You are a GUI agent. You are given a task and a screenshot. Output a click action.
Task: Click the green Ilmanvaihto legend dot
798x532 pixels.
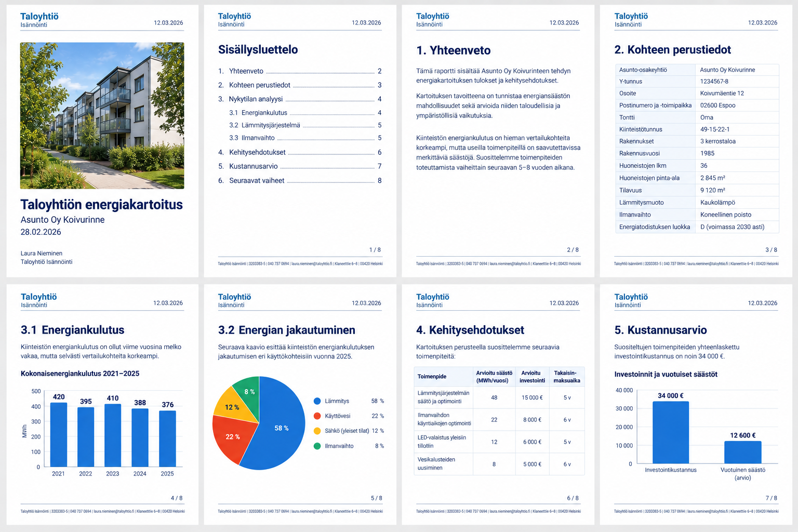(317, 446)
